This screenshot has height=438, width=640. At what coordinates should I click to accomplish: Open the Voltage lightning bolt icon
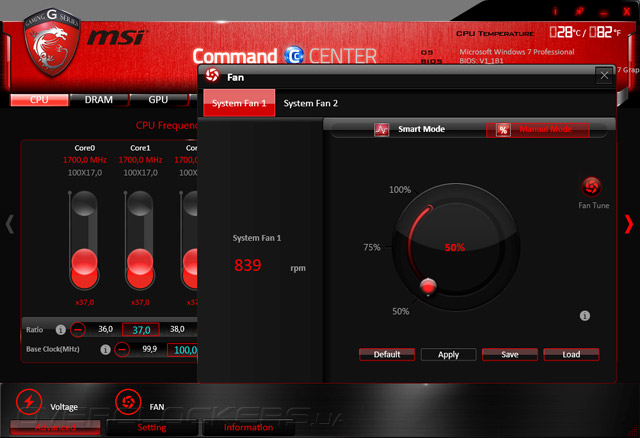pyautogui.click(x=29, y=402)
